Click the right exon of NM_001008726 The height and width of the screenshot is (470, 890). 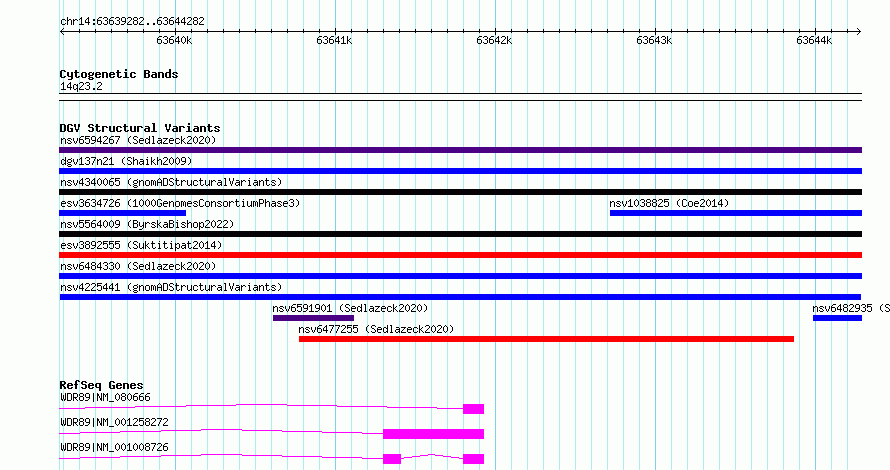tap(473, 459)
